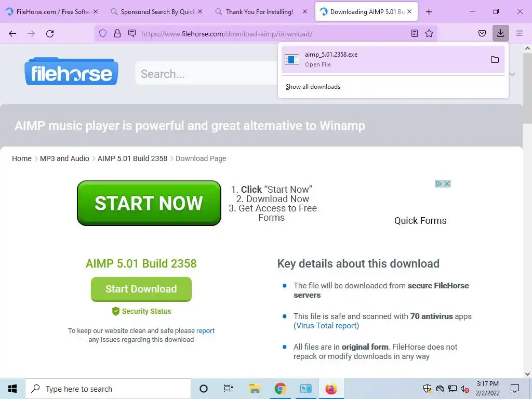Screen dimensions: 532x399
Task: Open the notifications action center
Action: click(x=515, y=389)
